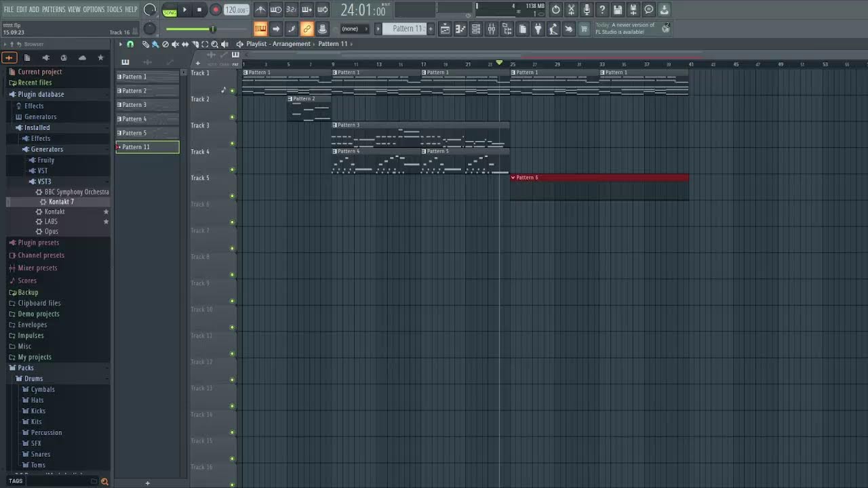Click the 120.000 tempo field

click(x=236, y=10)
